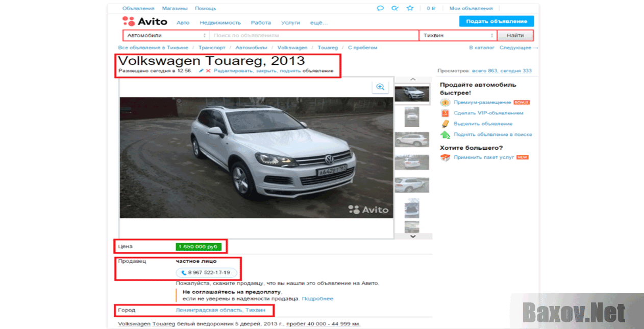Click the Премиум-размещение link
Viewport: 644px width, 329px height.
(482, 103)
